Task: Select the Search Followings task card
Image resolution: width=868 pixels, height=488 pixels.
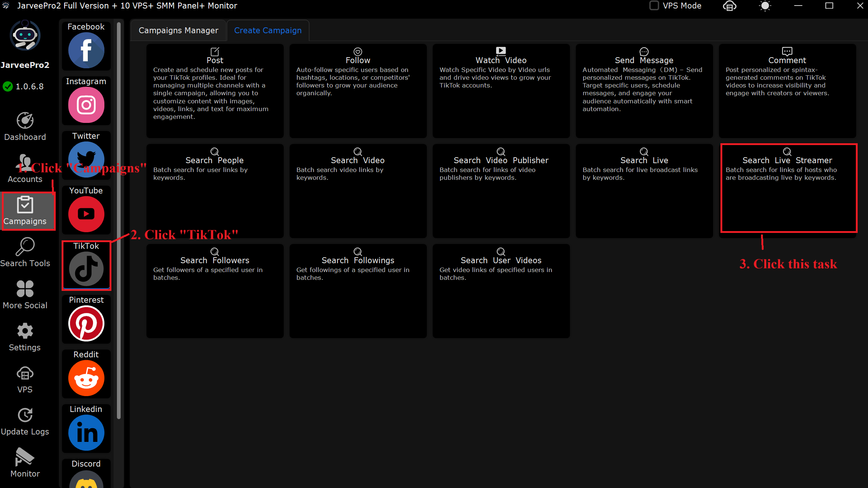Action: pyautogui.click(x=358, y=291)
